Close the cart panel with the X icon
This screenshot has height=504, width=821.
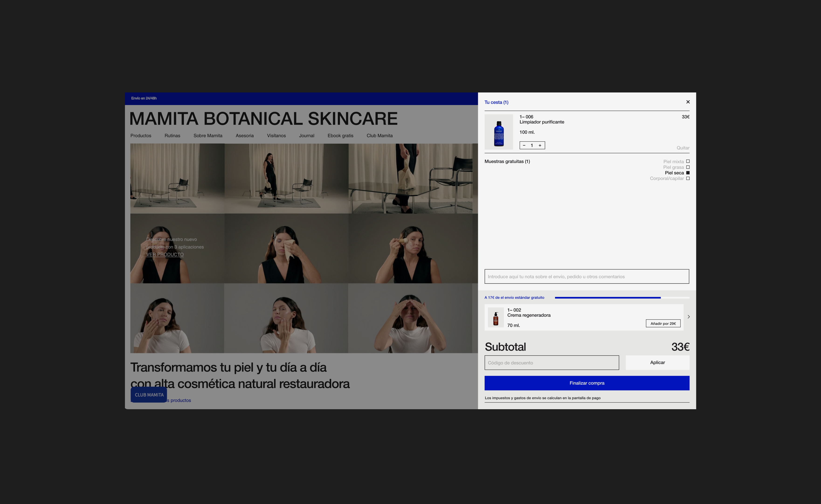click(x=688, y=102)
